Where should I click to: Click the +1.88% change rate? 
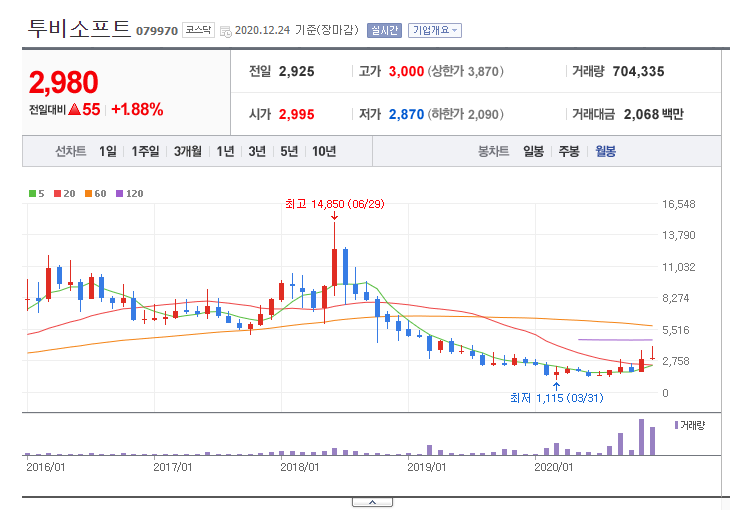[x=137, y=109]
